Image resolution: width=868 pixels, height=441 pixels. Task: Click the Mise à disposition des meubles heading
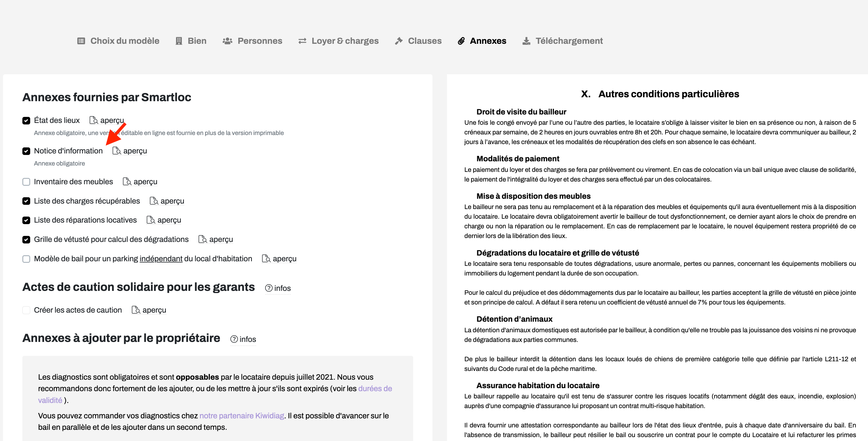(x=533, y=196)
